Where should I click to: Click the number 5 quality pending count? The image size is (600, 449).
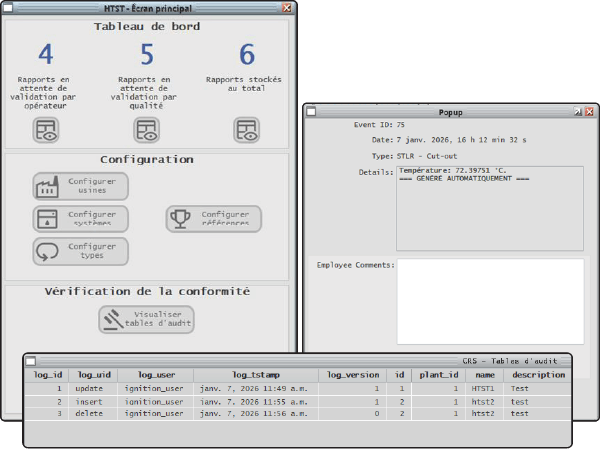click(147, 54)
